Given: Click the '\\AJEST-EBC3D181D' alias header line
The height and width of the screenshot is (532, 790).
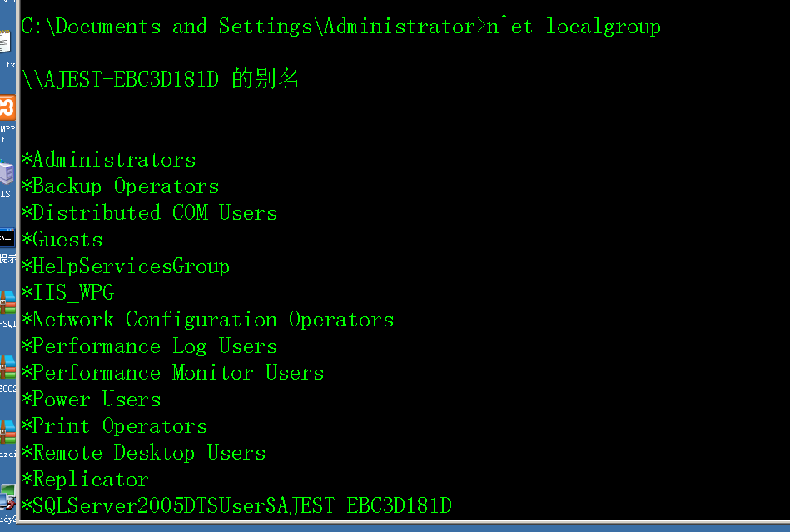Looking at the screenshot, I should [x=160, y=80].
